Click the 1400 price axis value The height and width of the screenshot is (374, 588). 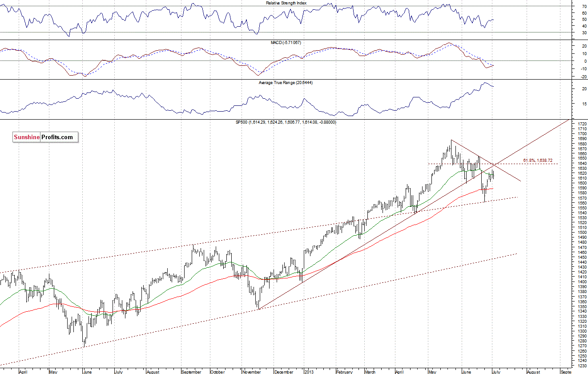(x=581, y=282)
